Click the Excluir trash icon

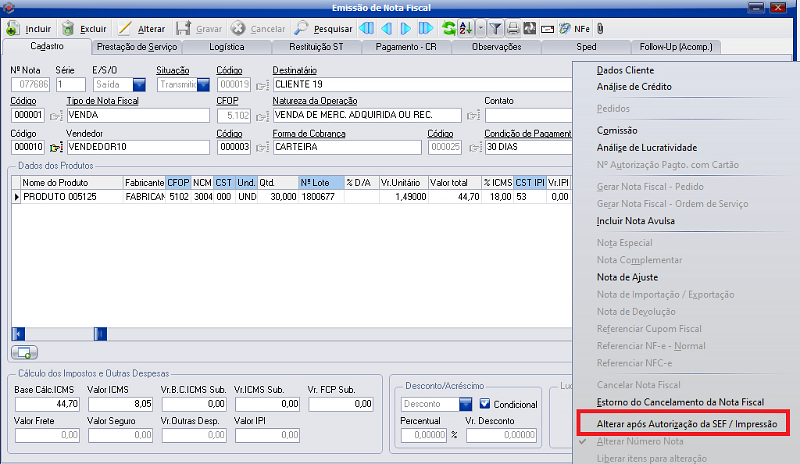[x=68, y=29]
